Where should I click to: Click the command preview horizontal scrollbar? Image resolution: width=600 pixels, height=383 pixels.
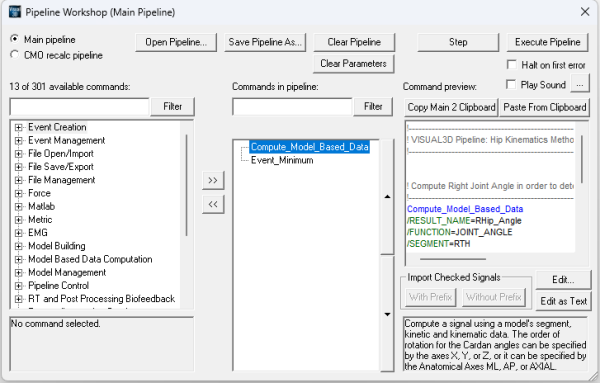click(x=453, y=259)
